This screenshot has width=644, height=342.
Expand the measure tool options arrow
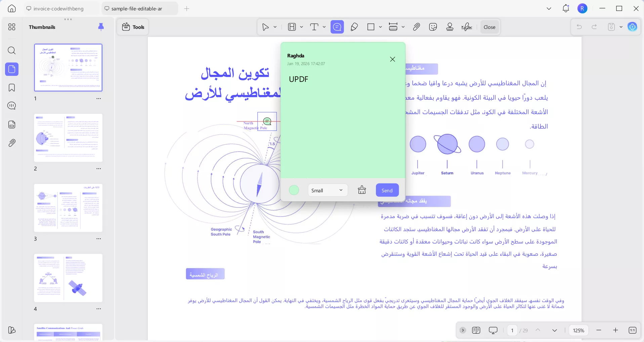[x=403, y=27]
